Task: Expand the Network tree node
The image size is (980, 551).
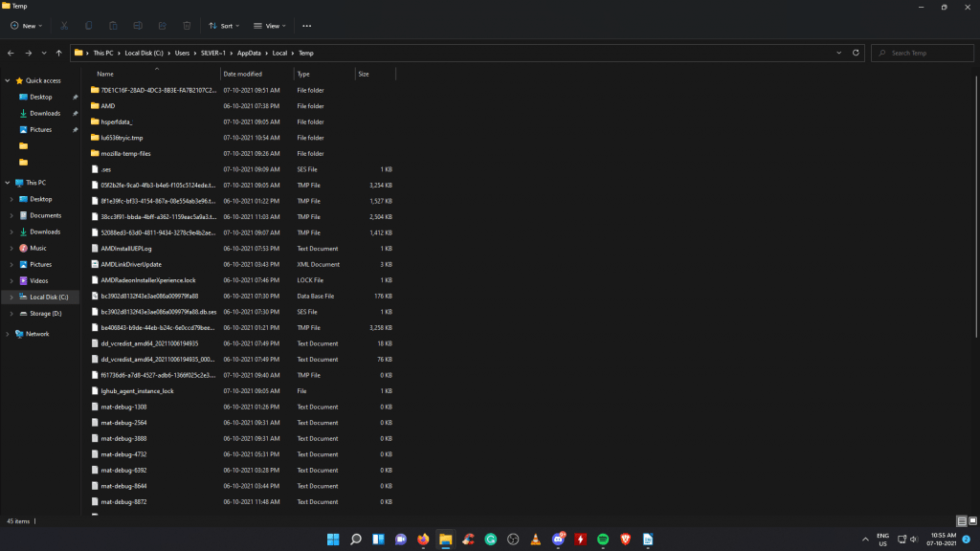Action: pyautogui.click(x=8, y=334)
